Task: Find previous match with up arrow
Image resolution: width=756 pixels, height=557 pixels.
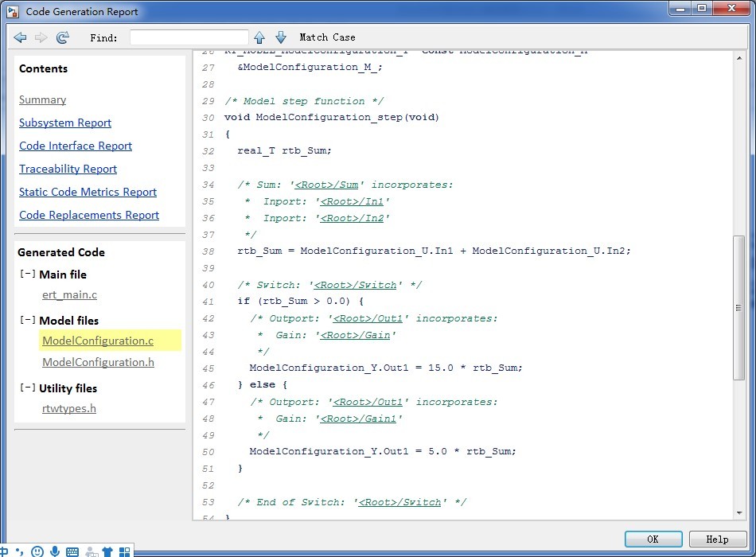Action: [259, 37]
